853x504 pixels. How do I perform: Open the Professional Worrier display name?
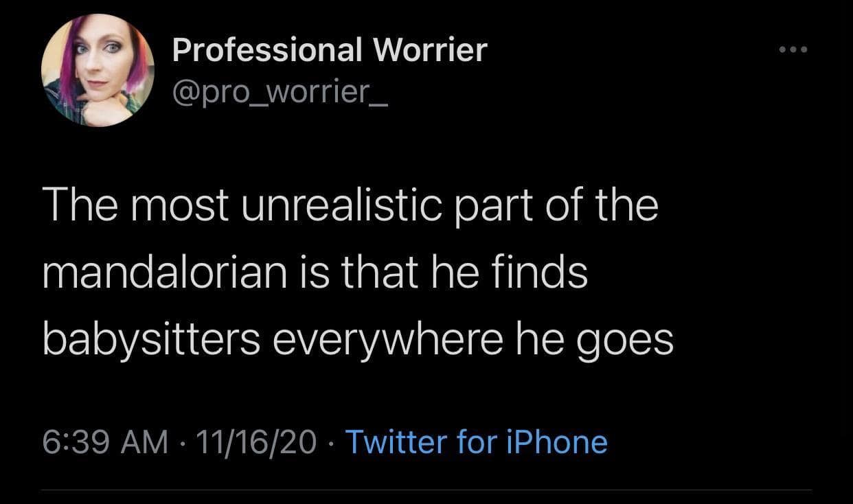click(x=329, y=50)
